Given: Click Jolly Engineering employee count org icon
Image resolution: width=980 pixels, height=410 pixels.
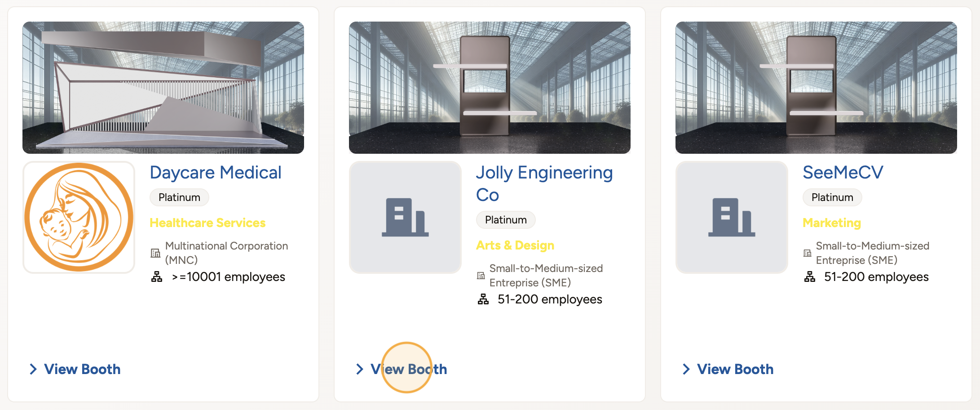Looking at the screenshot, I should click(x=483, y=299).
